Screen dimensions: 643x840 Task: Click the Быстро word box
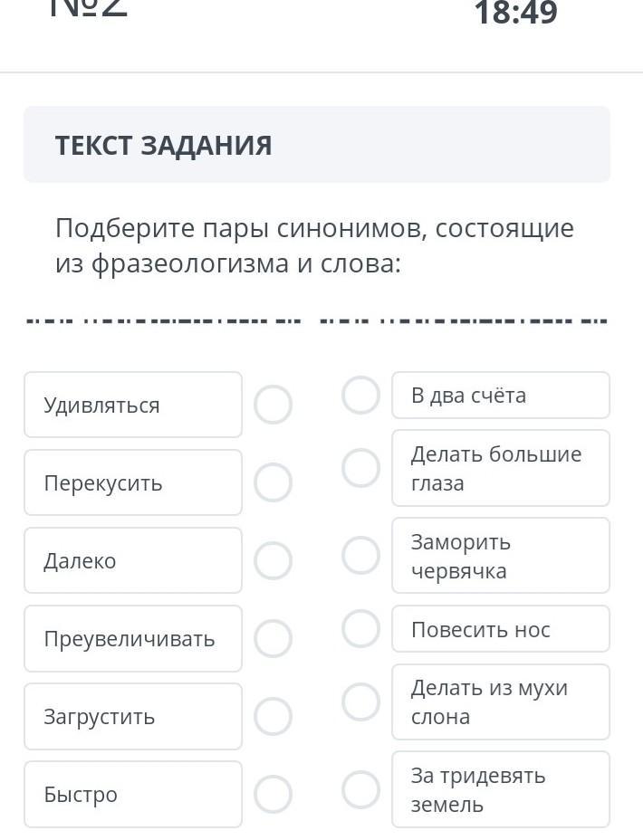[x=133, y=794]
